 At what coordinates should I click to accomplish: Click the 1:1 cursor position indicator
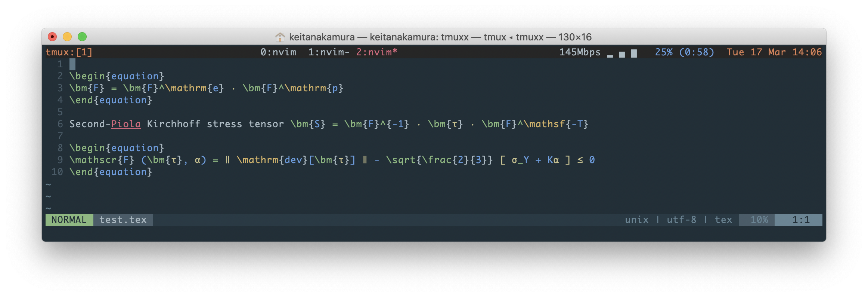pos(799,220)
